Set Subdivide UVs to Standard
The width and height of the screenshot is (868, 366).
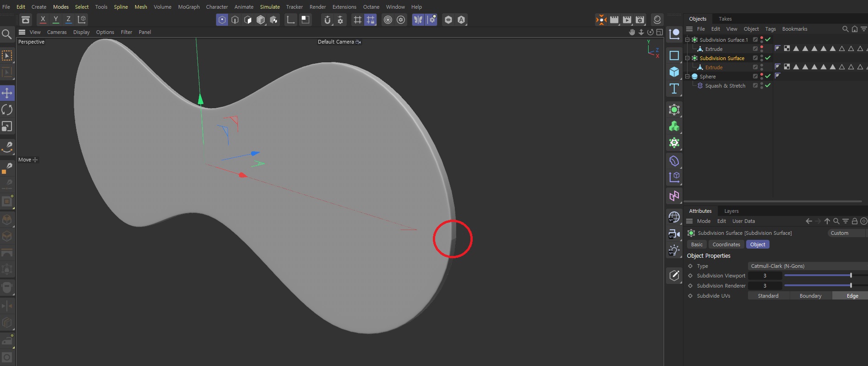pyautogui.click(x=768, y=296)
